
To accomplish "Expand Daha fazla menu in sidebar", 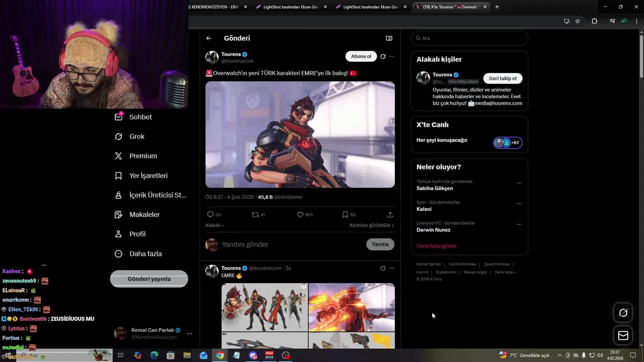I will click(x=138, y=254).
